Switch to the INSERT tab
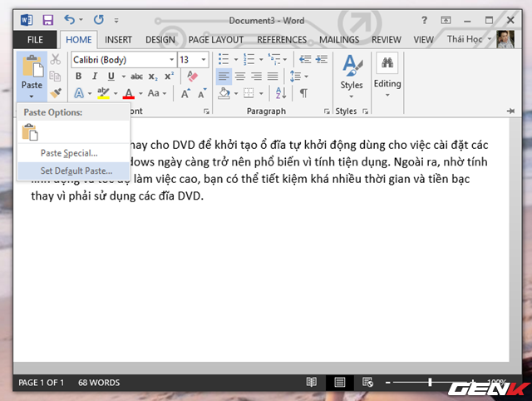This screenshot has width=532, height=401. click(118, 40)
